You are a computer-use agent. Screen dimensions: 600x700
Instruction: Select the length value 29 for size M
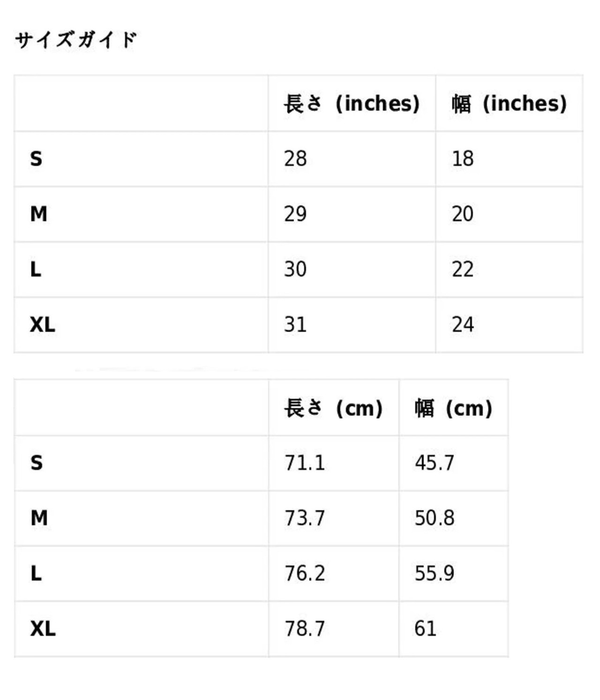(295, 214)
